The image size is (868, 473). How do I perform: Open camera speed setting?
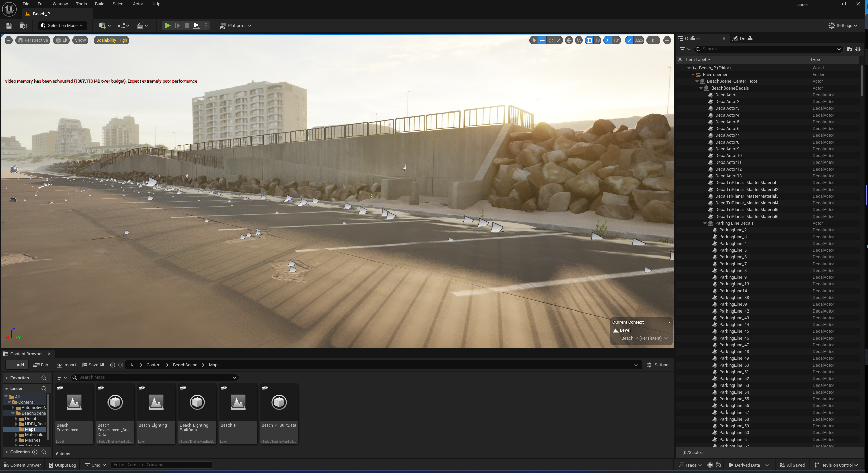(653, 40)
